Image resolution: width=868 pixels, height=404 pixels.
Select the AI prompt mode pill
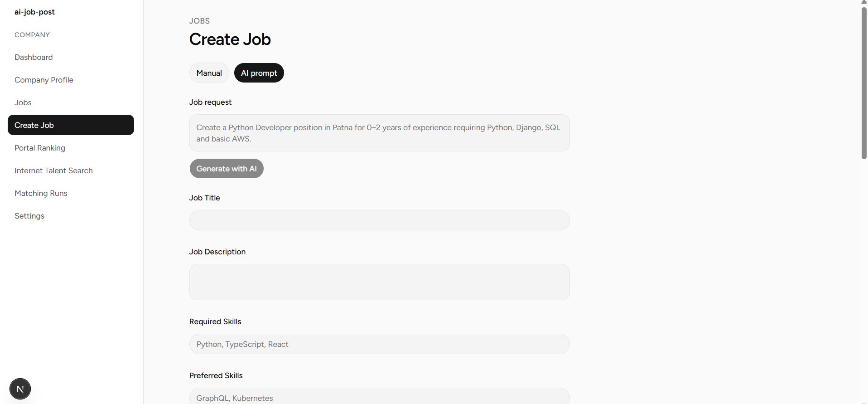(259, 73)
